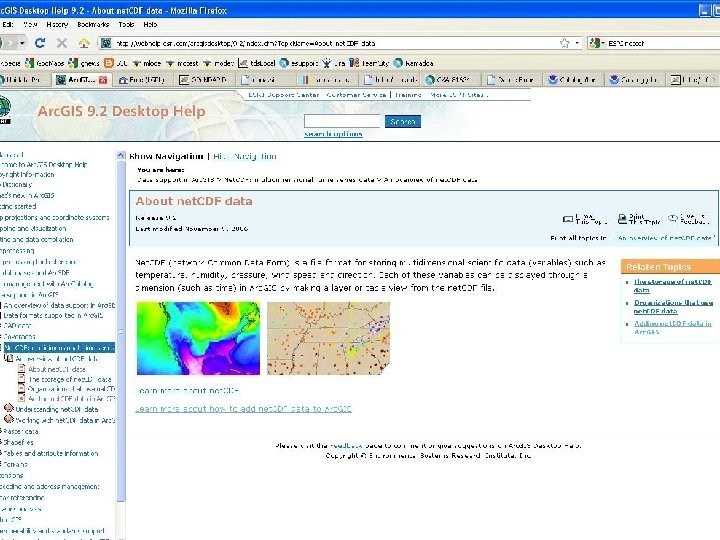The width and height of the screenshot is (720, 540).
Task: Click the browser search engine field
Action: (x=663, y=43)
